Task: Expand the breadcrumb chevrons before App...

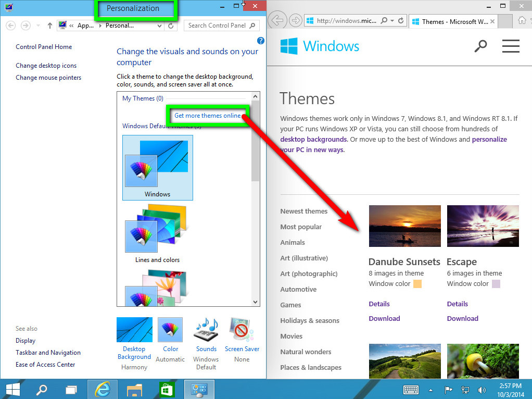Action: click(x=71, y=26)
